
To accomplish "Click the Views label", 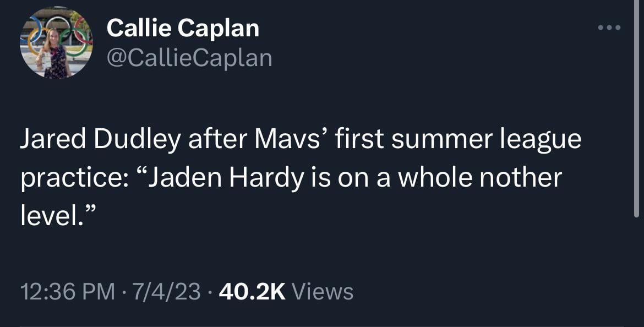I will (322, 291).
